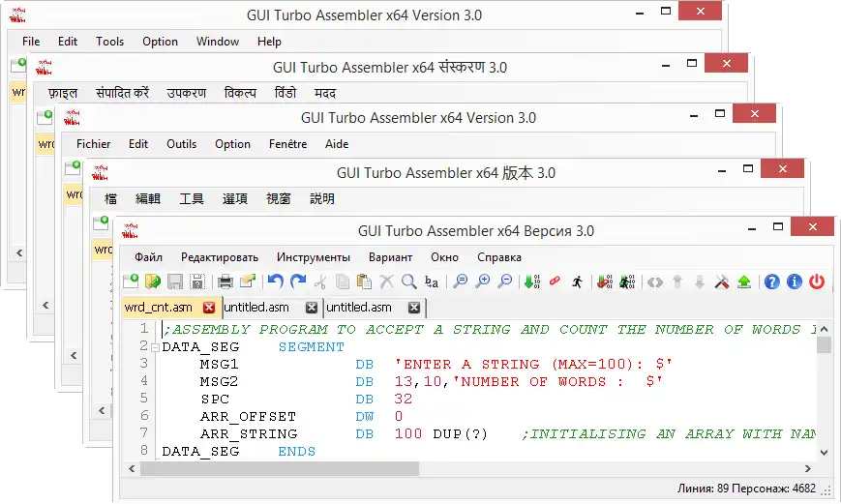The image size is (841, 504).
Task: Switch to the second untitled.asm tab
Action: tap(358, 308)
